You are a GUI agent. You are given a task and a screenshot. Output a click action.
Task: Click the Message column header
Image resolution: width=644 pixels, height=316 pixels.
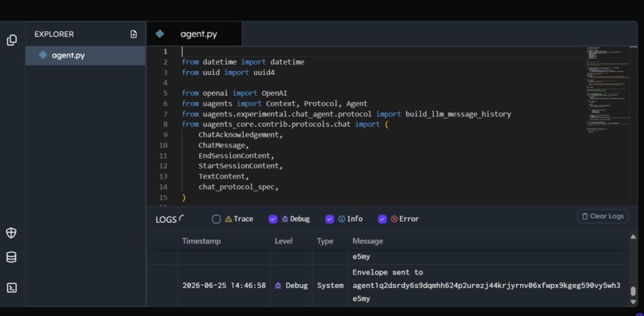[x=368, y=241]
